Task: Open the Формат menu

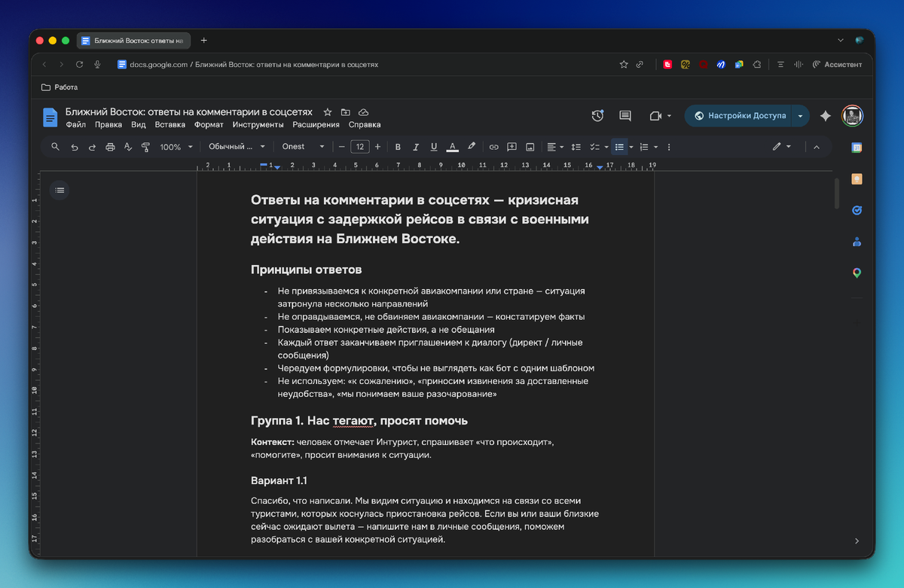Action: (209, 125)
